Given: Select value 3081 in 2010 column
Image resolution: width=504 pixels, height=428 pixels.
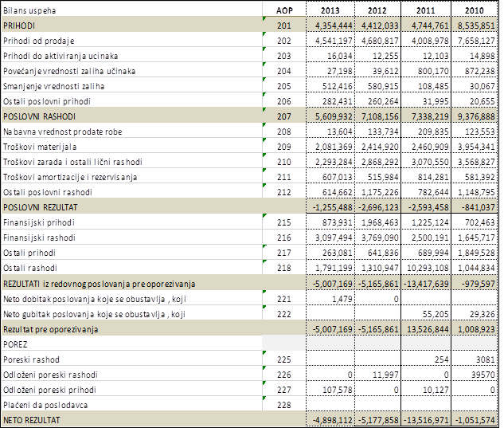Looking at the screenshot, I should tap(486, 359).
